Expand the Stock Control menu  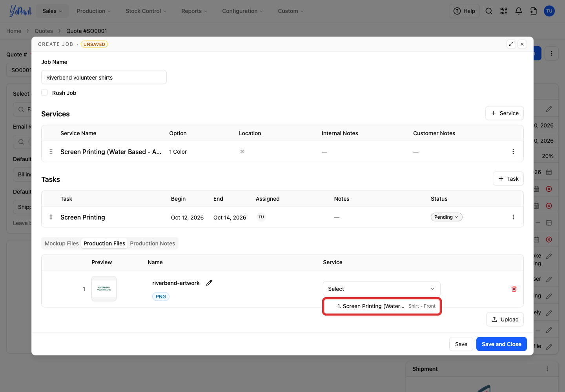tap(146, 11)
